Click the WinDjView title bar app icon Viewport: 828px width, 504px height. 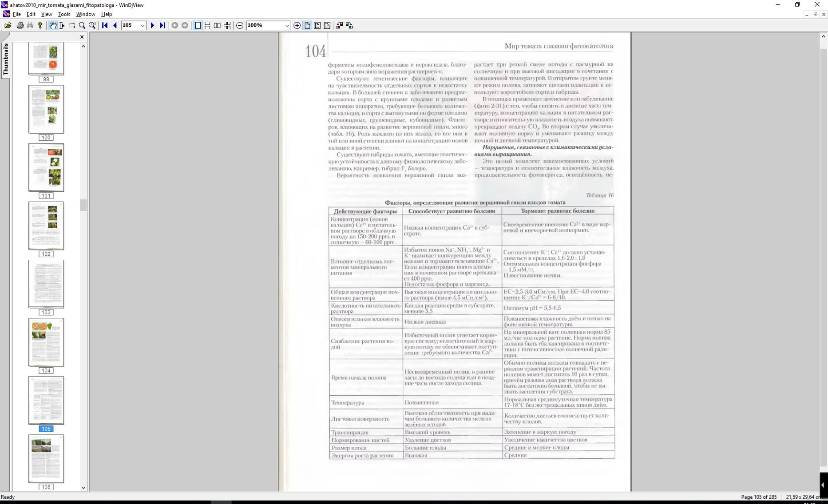(4, 5)
